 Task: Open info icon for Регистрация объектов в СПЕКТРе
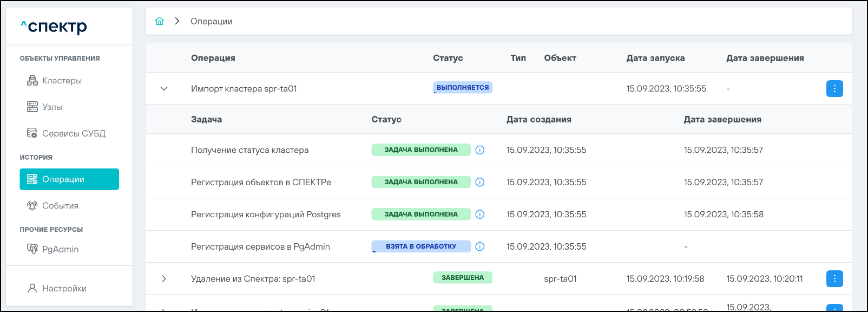point(479,182)
